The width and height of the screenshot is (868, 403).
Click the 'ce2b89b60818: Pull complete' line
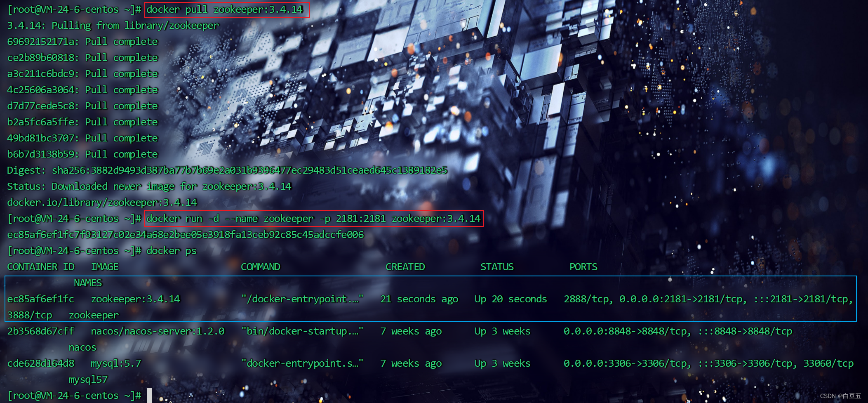pyautogui.click(x=82, y=58)
